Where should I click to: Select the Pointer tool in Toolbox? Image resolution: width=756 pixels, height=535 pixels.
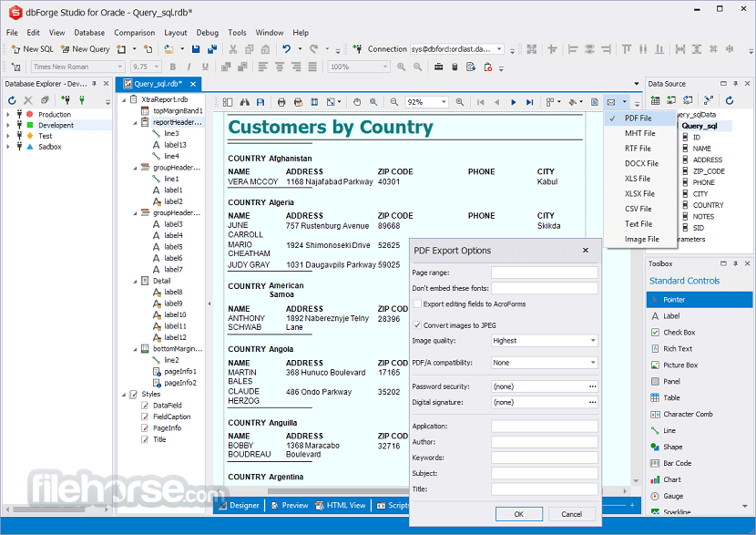pyautogui.click(x=700, y=300)
